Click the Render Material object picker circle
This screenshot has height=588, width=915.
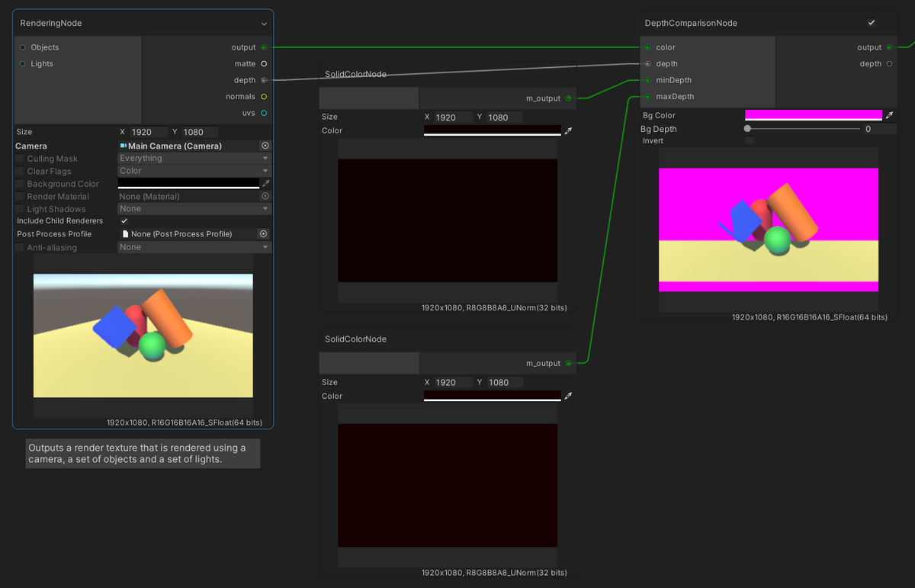[265, 197]
